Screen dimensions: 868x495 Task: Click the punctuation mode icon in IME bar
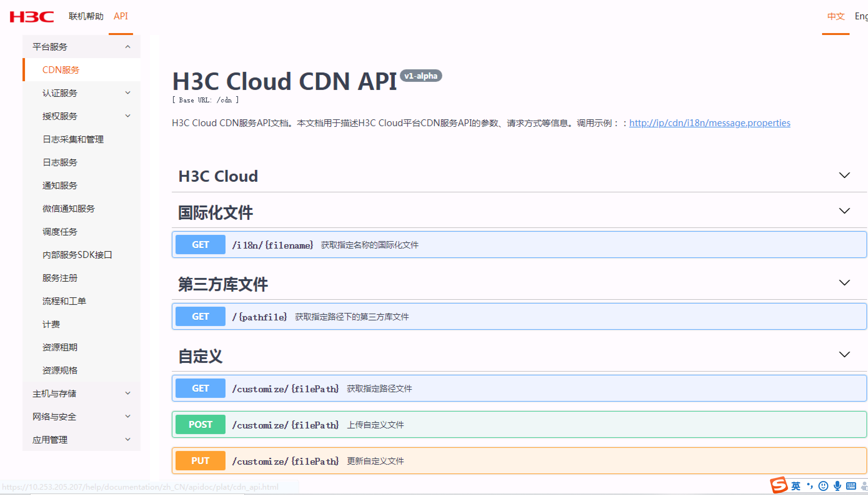pyautogui.click(x=810, y=486)
